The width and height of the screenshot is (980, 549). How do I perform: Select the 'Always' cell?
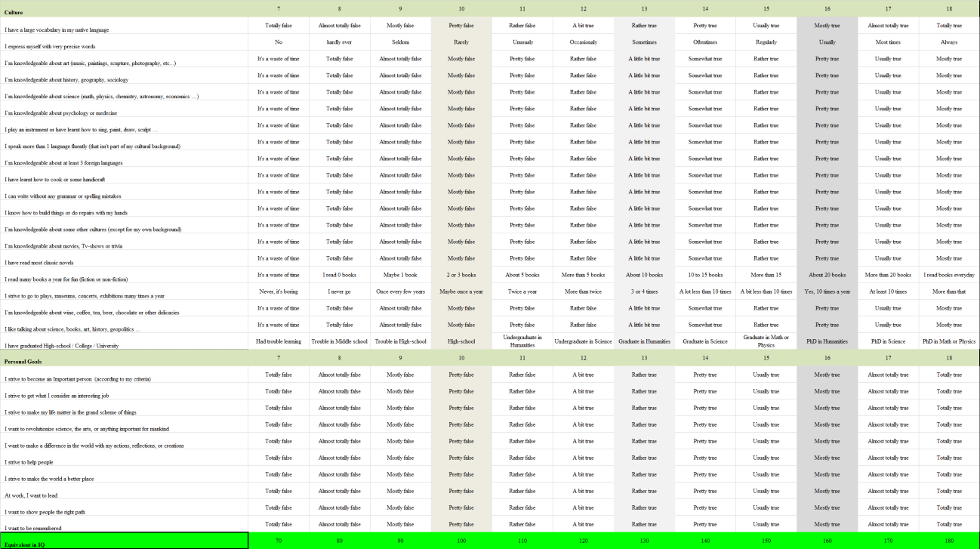(x=948, y=42)
